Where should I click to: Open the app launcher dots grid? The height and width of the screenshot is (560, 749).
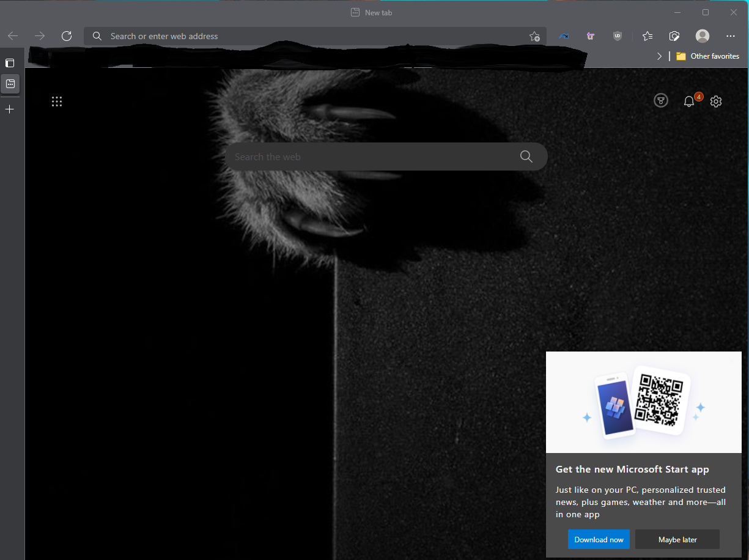coord(57,101)
